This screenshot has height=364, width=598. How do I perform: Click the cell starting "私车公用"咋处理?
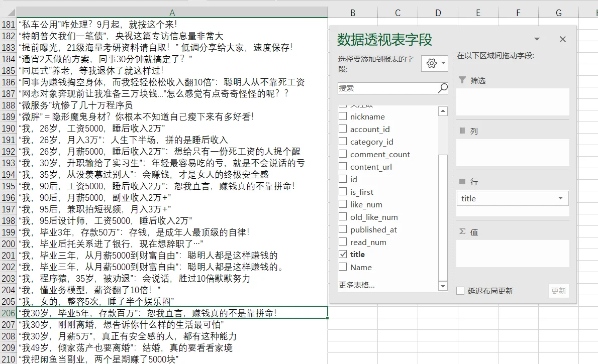click(x=172, y=25)
